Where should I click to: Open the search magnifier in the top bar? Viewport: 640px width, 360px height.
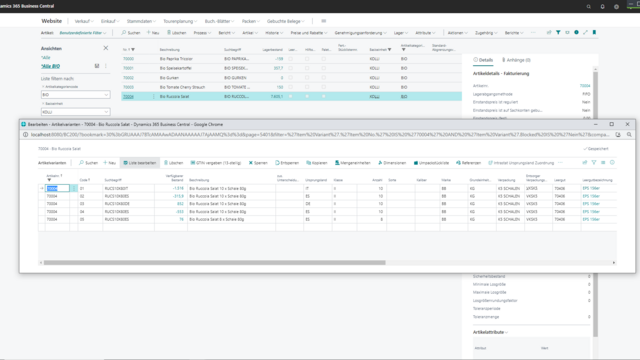pyautogui.click(x=589, y=7)
